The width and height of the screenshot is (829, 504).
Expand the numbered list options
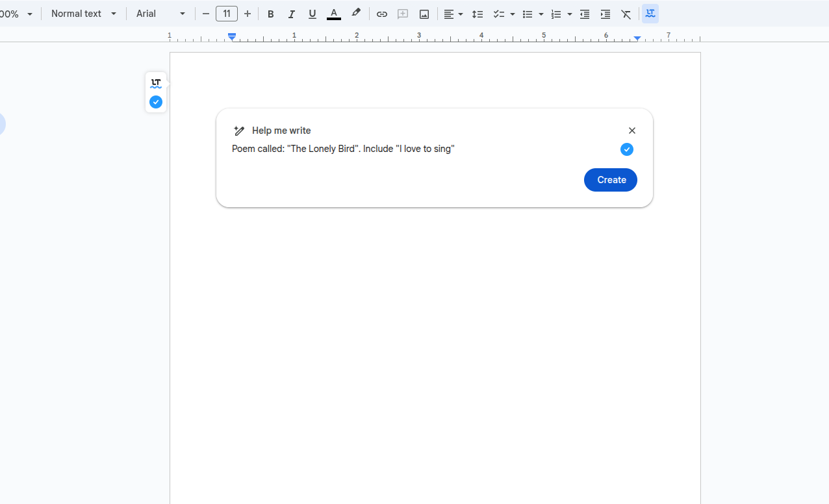click(x=570, y=14)
